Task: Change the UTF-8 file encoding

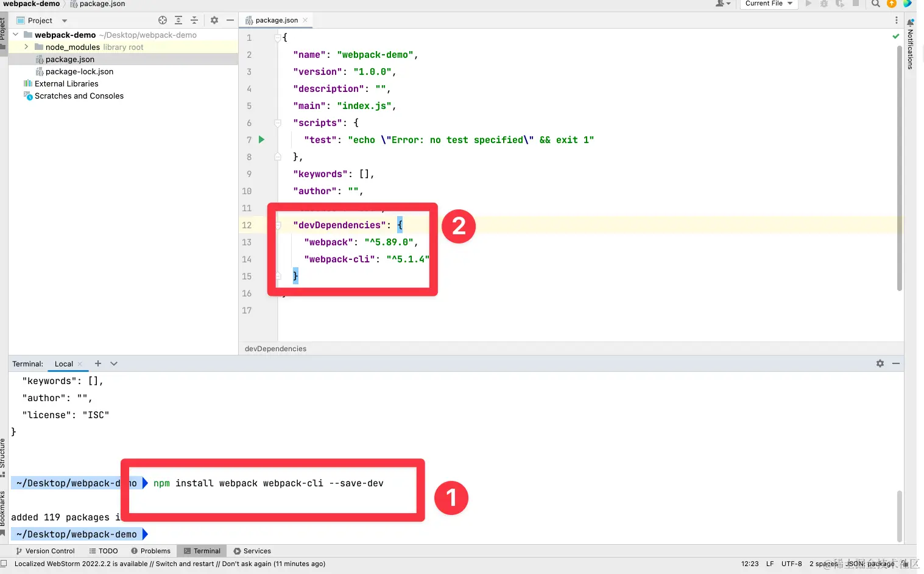Action: point(791,564)
